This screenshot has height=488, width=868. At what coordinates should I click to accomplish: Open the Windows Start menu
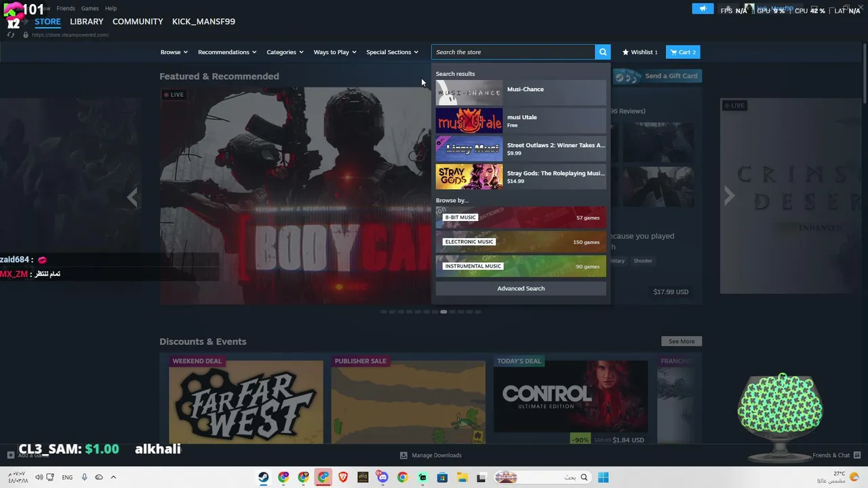pos(603,477)
